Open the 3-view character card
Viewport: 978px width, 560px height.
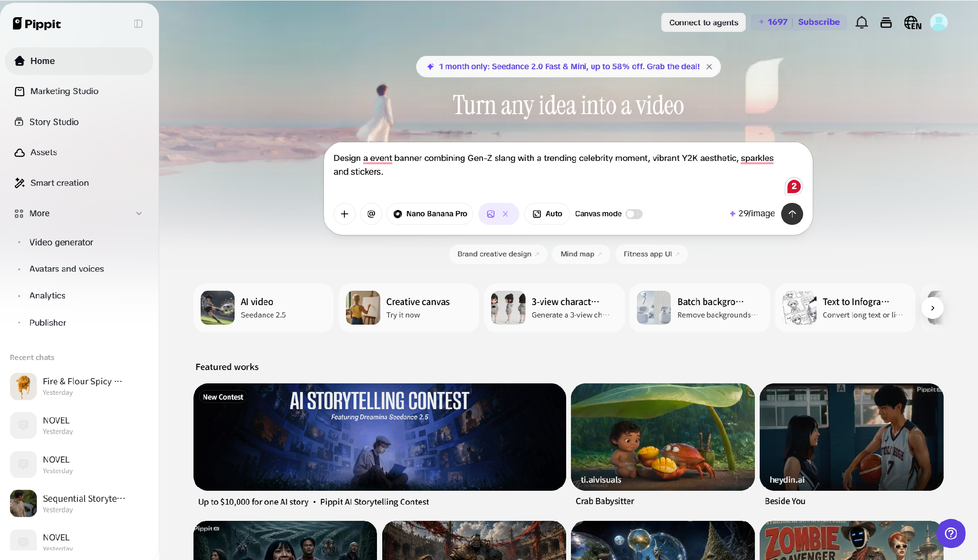554,308
